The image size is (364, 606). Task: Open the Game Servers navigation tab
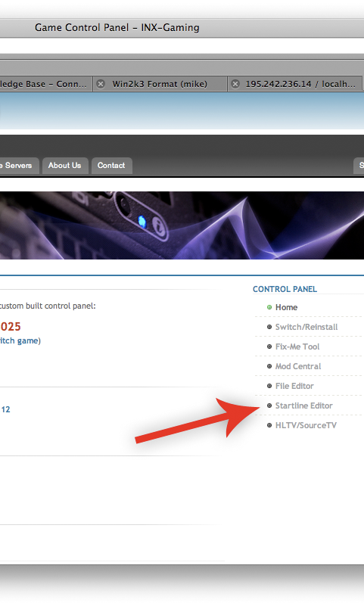19,166
